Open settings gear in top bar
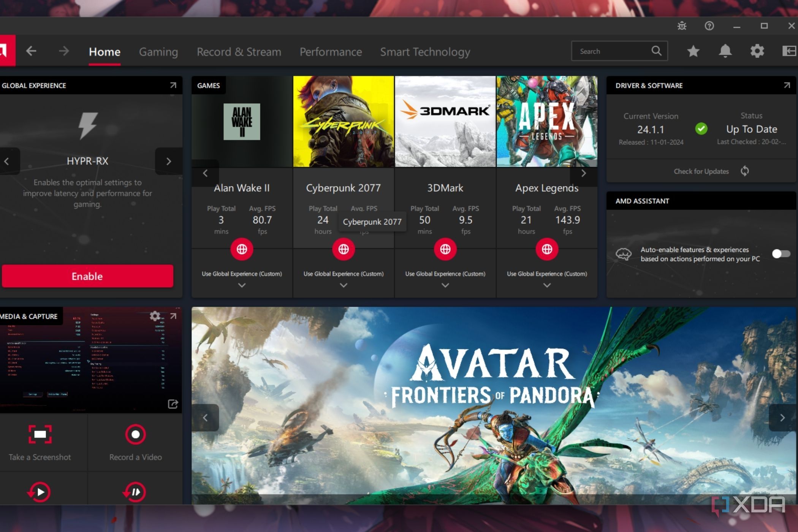The height and width of the screenshot is (532, 798). (x=757, y=51)
